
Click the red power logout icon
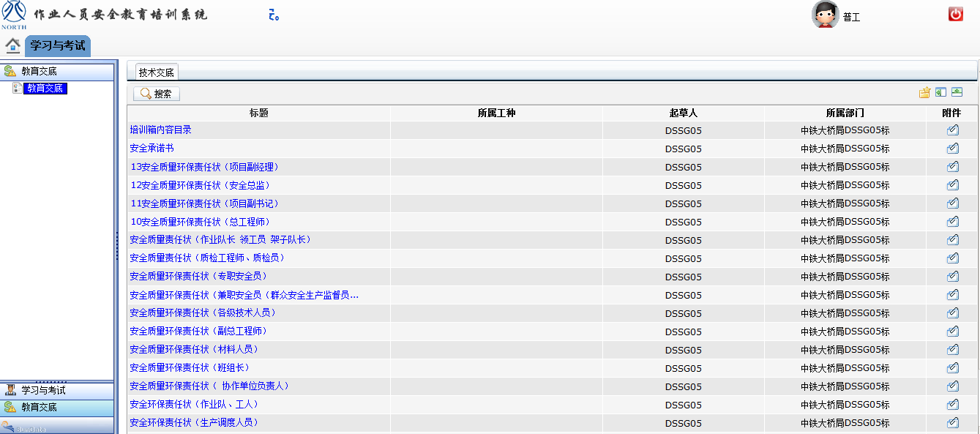955,14
